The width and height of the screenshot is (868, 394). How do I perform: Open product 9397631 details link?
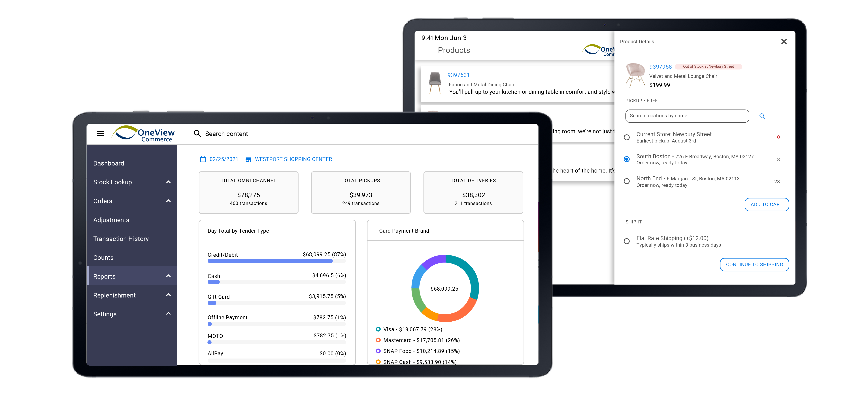458,75
